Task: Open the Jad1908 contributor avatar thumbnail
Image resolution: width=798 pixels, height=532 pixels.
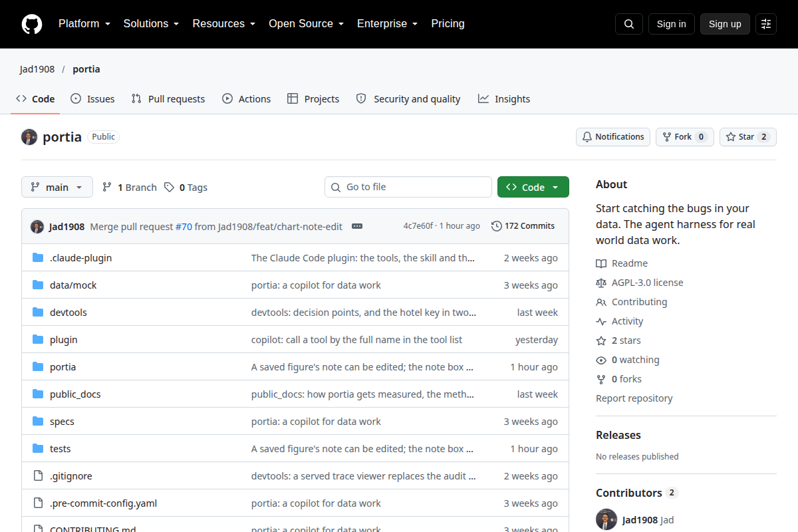Action: pos(606,520)
